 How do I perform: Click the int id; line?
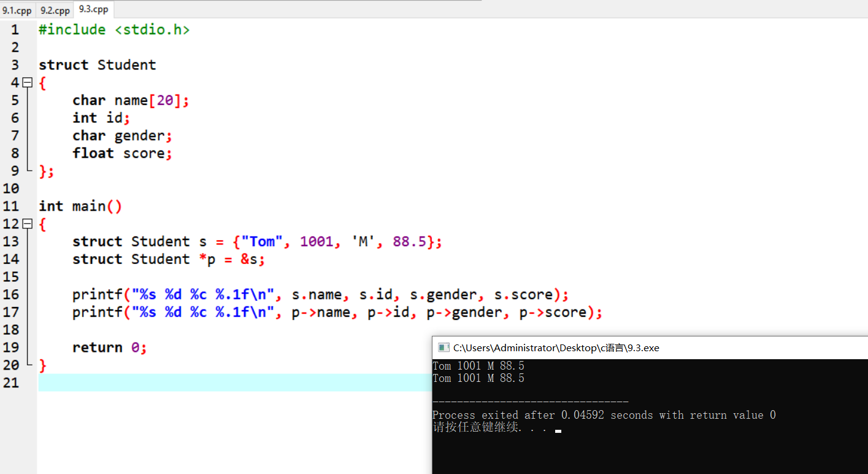coord(101,117)
